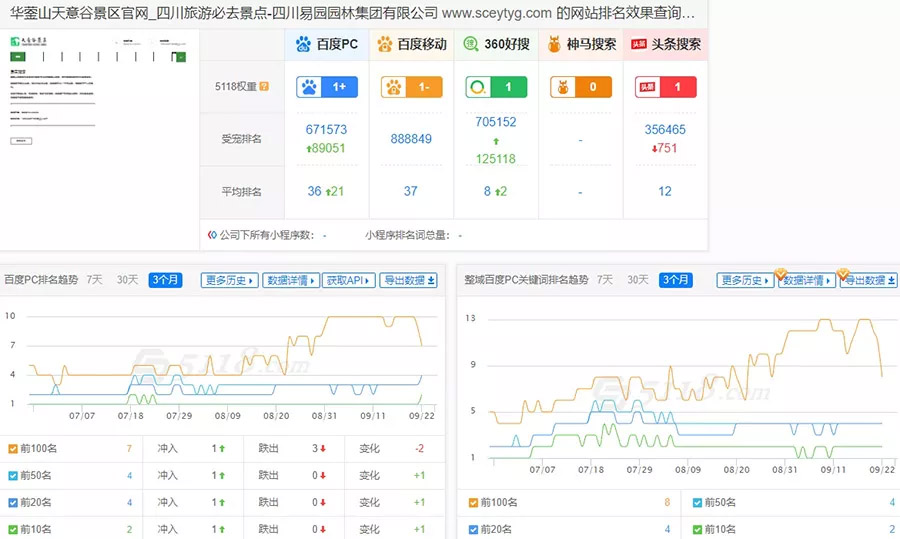Click the 平均排名 row label

241,191
